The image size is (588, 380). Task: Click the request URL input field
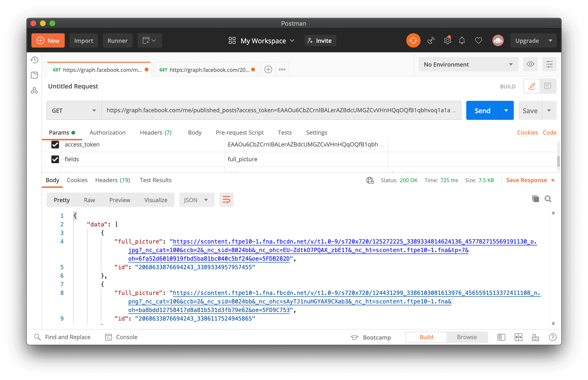[281, 110]
